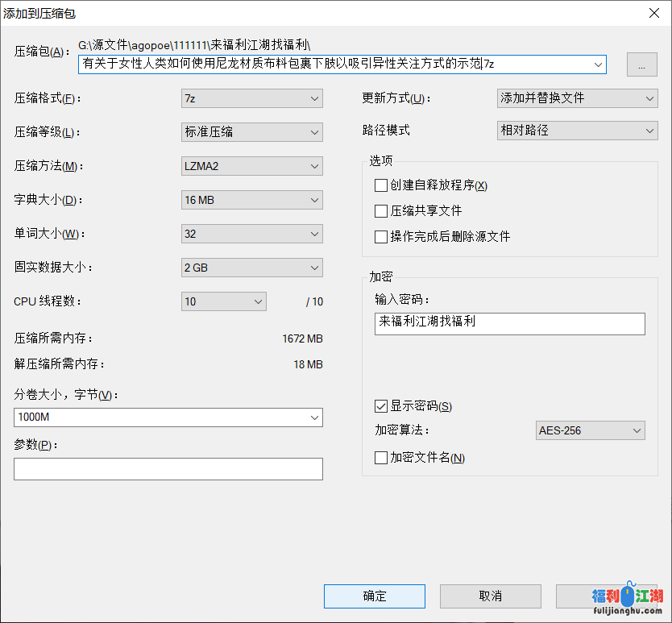Enable 创建自释放程序 self-extracting archive option
This screenshot has height=623, width=672.
(x=381, y=185)
